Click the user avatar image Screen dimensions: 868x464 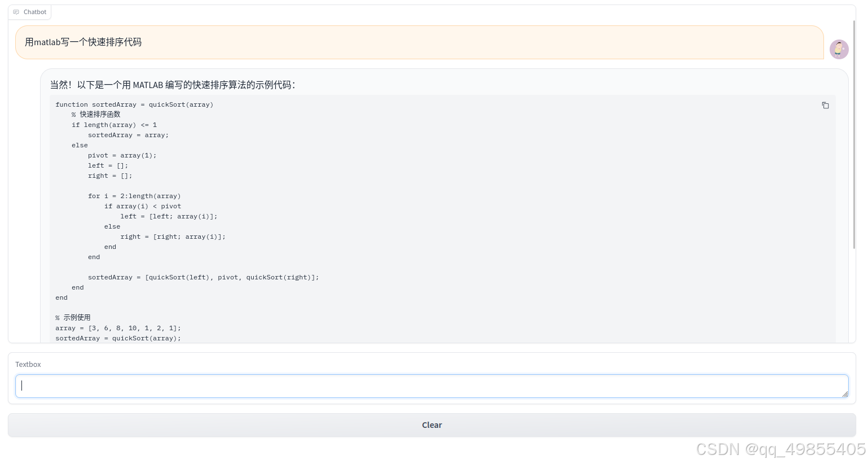(x=839, y=50)
